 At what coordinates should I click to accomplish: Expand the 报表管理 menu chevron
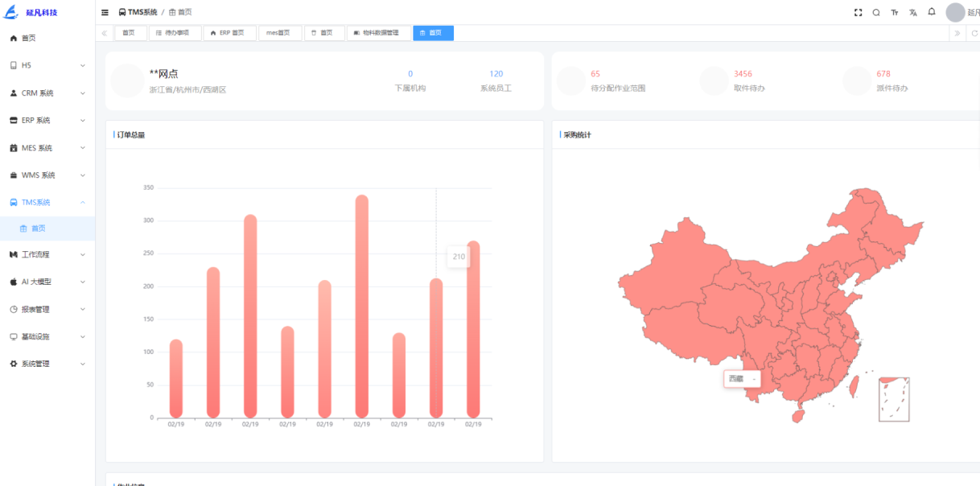click(83, 309)
